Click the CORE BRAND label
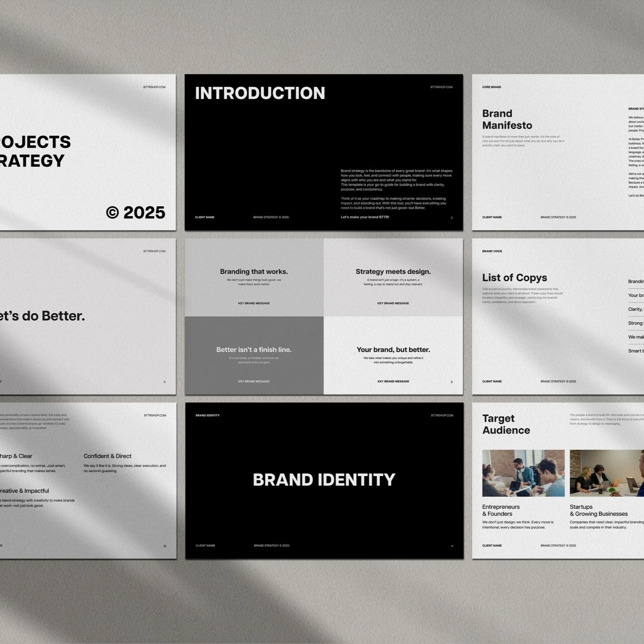The height and width of the screenshot is (644, 644). point(492,87)
